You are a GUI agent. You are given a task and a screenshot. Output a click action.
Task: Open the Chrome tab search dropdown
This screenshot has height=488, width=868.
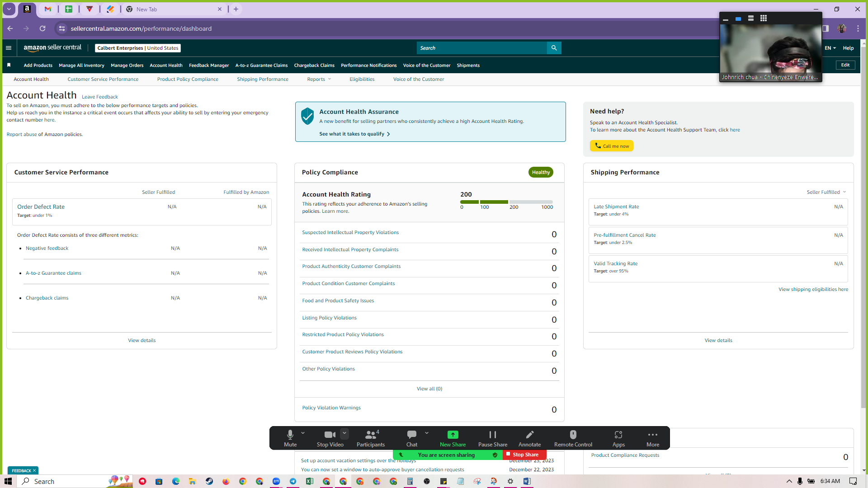9,9
